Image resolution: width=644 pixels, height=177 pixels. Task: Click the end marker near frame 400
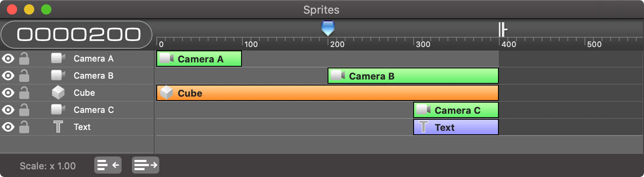point(503,30)
